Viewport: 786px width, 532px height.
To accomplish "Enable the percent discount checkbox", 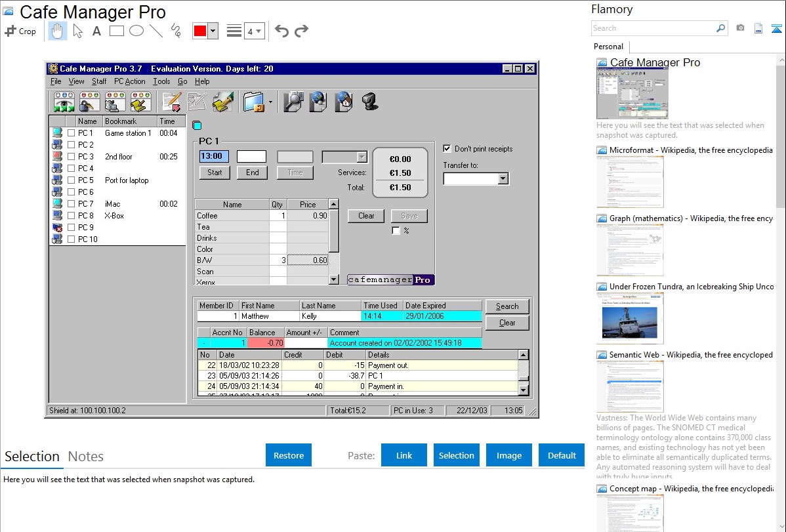I will pos(396,231).
